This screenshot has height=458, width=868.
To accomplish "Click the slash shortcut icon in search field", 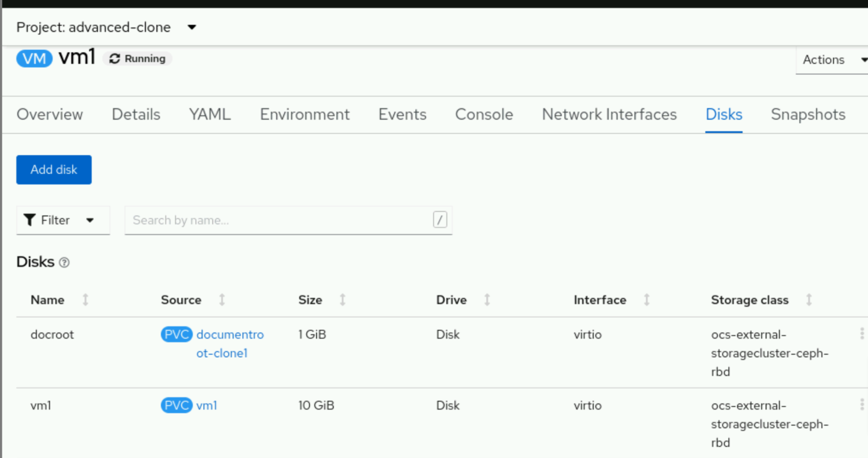I will [439, 220].
